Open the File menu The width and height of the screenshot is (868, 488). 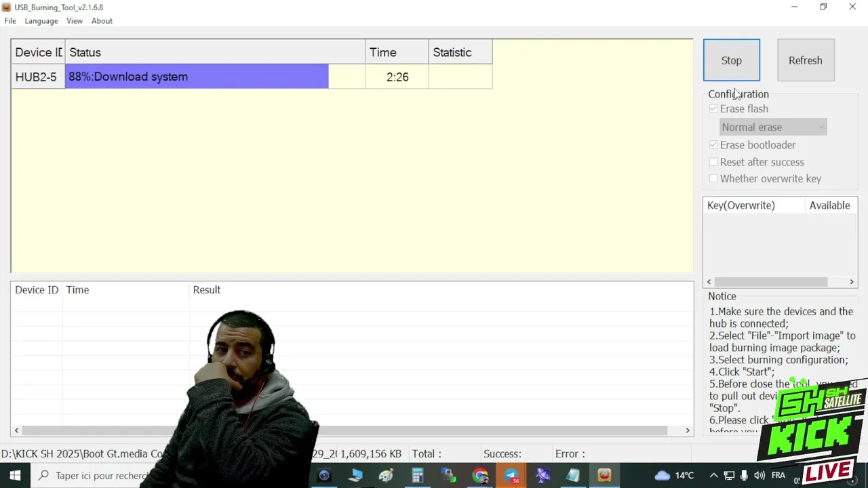(10, 21)
